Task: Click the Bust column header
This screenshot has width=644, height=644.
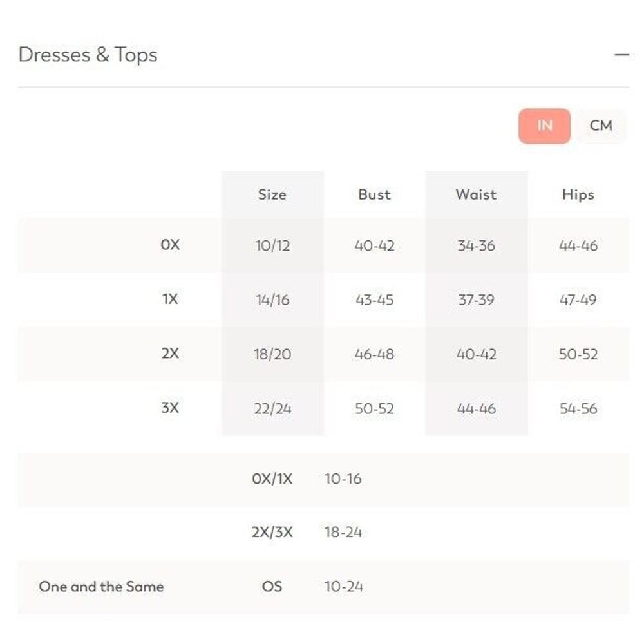Action: point(374,194)
